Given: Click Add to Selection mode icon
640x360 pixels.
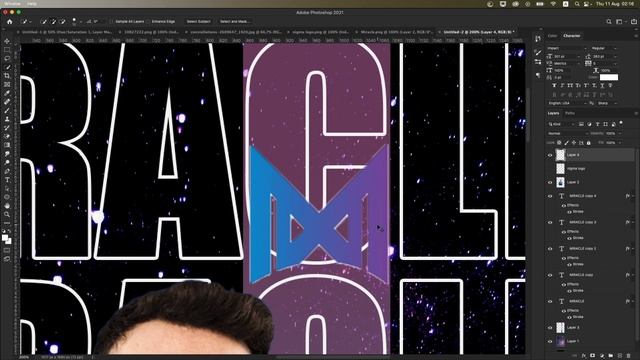Looking at the screenshot, I should click(53, 22).
